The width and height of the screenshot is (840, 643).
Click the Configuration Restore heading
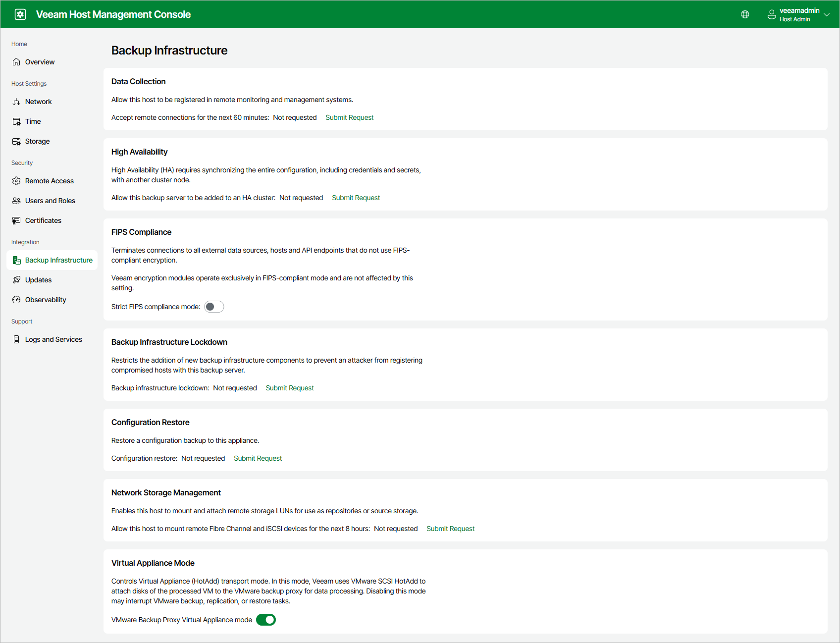pyautogui.click(x=151, y=422)
